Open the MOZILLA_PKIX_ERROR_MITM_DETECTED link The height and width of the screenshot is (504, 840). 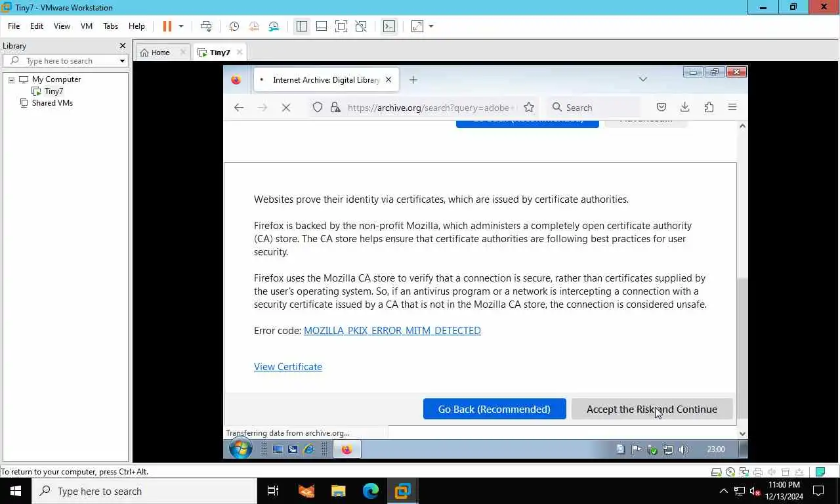pyautogui.click(x=392, y=331)
